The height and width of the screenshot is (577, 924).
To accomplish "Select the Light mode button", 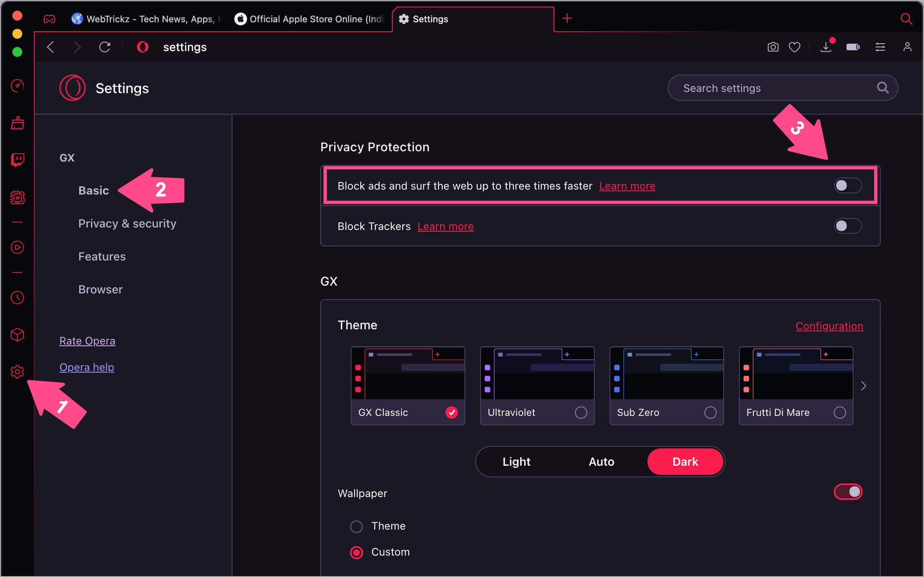I will tap(516, 462).
